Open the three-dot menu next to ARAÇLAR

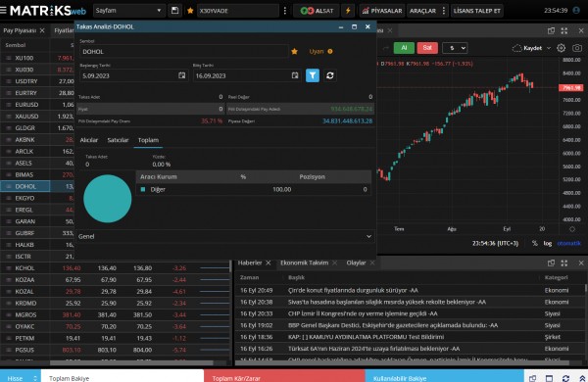click(x=444, y=11)
